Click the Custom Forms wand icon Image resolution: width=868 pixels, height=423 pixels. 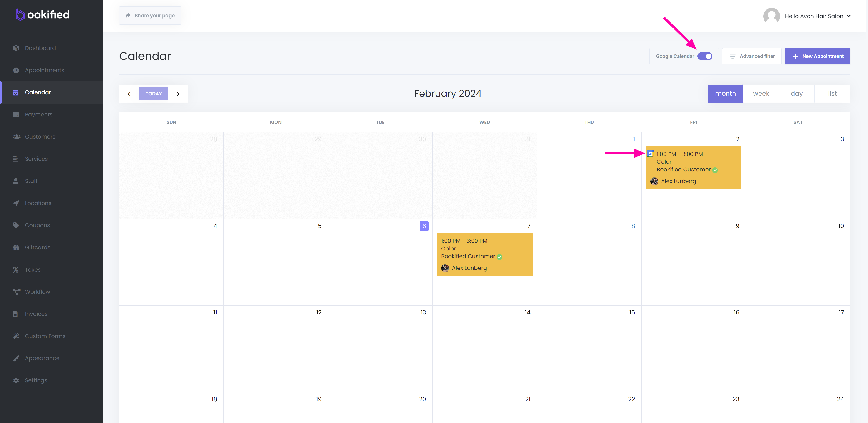(x=16, y=336)
